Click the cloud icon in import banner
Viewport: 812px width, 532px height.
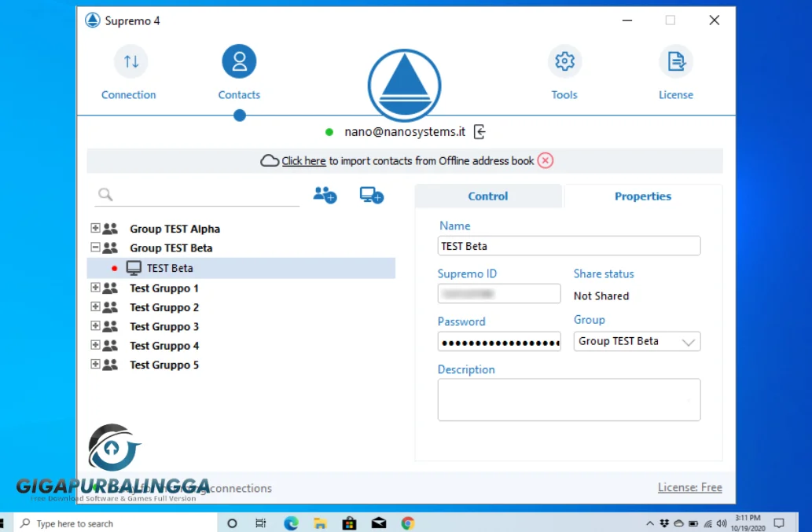pos(270,160)
